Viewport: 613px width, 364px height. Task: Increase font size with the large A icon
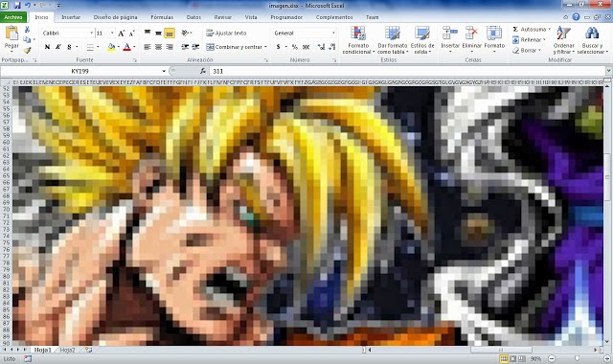pos(122,34)
